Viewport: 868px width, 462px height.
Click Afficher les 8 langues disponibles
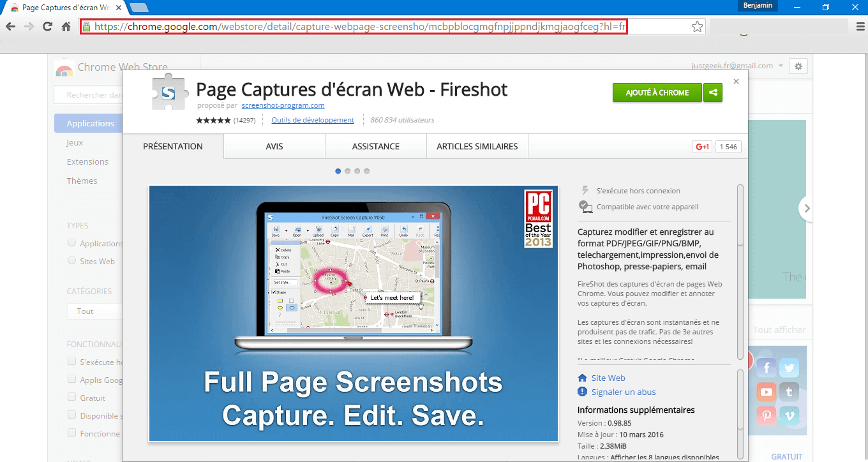pos(664,458)
